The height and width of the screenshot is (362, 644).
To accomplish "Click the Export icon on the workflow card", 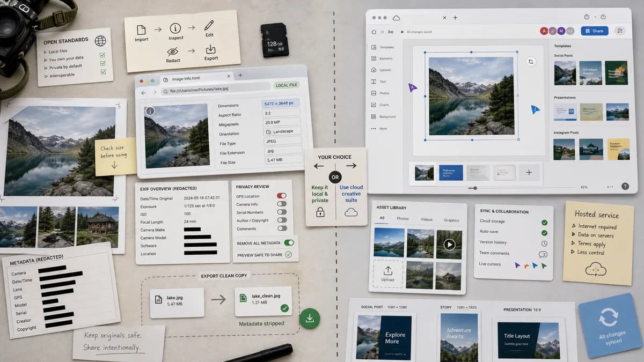I will 210,49.
